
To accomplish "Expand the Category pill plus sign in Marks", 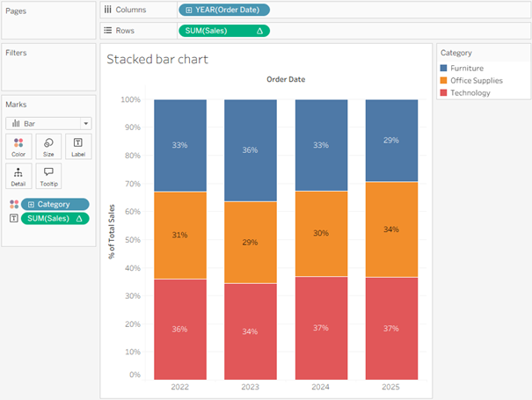I will (31, 204).
